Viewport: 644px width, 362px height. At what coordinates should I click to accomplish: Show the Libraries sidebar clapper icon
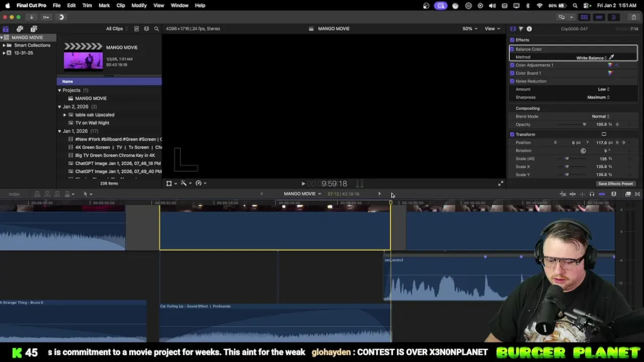tap(6, 29)
